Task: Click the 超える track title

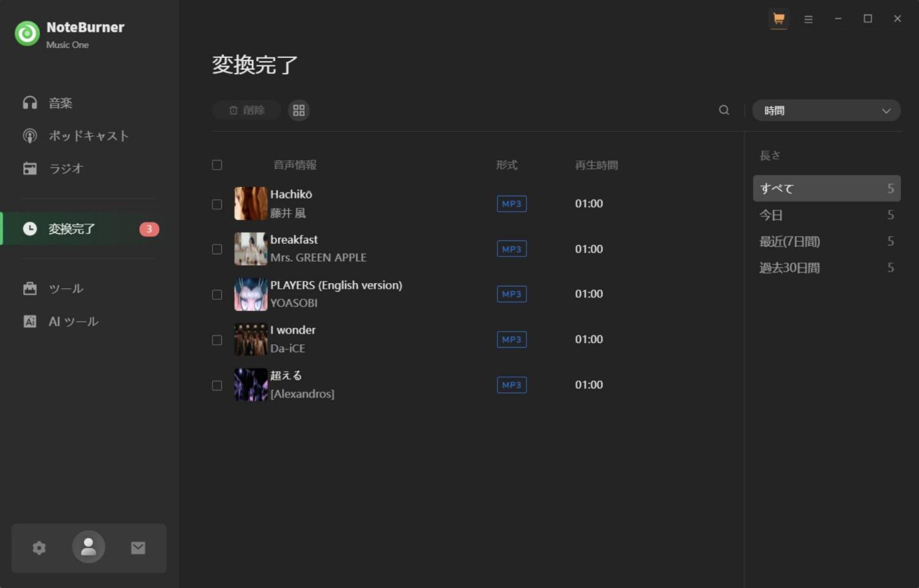Action: click(286, 376)
